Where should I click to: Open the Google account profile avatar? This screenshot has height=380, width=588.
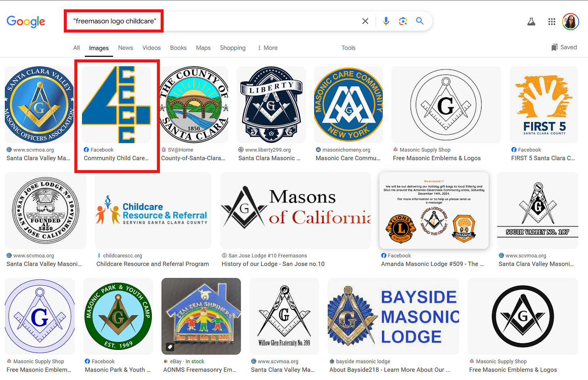(x=571, y=21)
